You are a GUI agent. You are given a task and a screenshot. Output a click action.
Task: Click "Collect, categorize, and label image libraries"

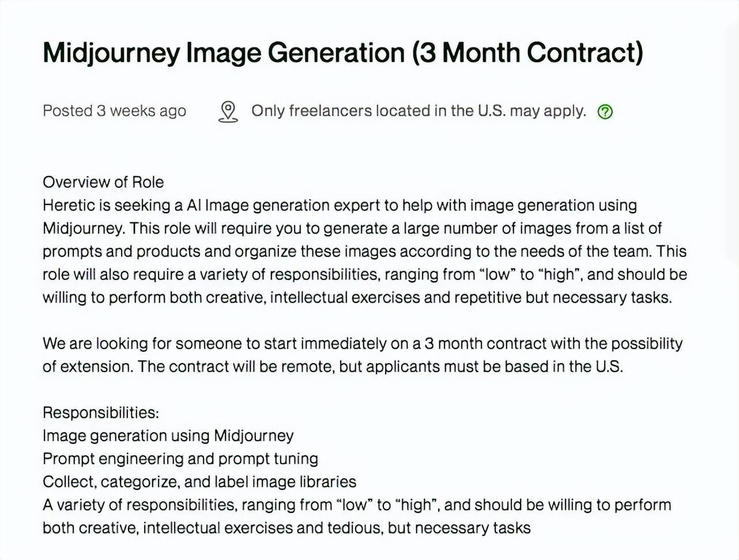[199, 482]
